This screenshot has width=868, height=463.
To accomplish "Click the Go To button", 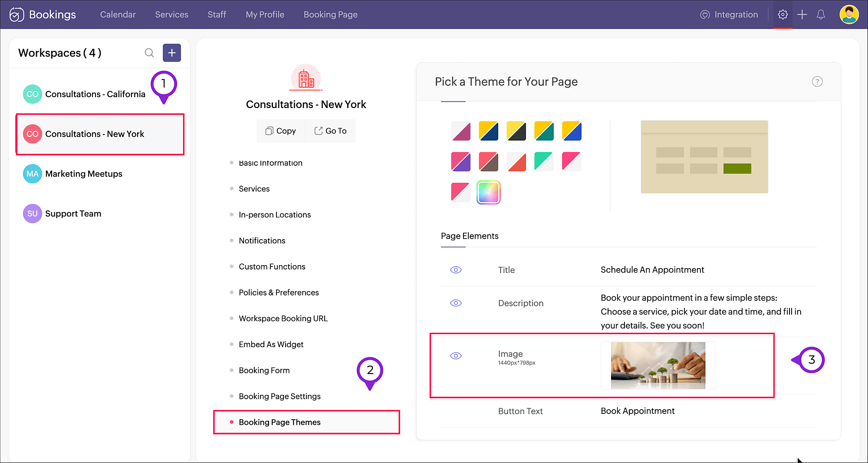I will tap(331, 131).
